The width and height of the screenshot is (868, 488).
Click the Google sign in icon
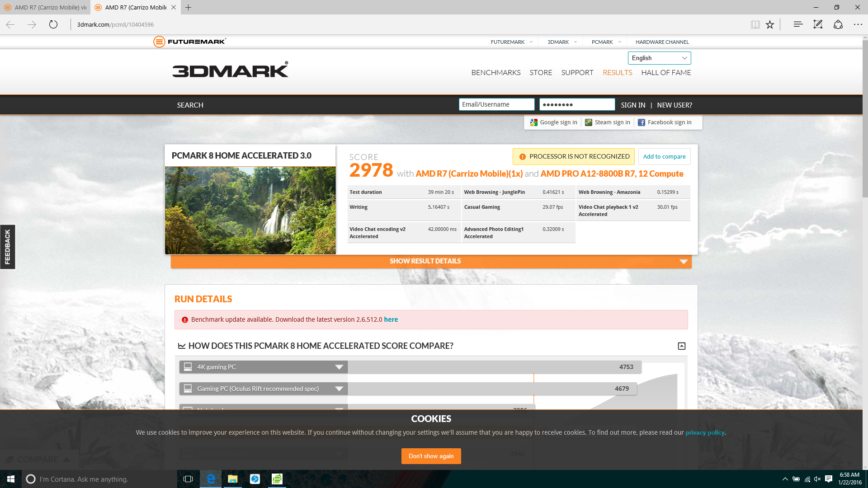coord(533,122)
